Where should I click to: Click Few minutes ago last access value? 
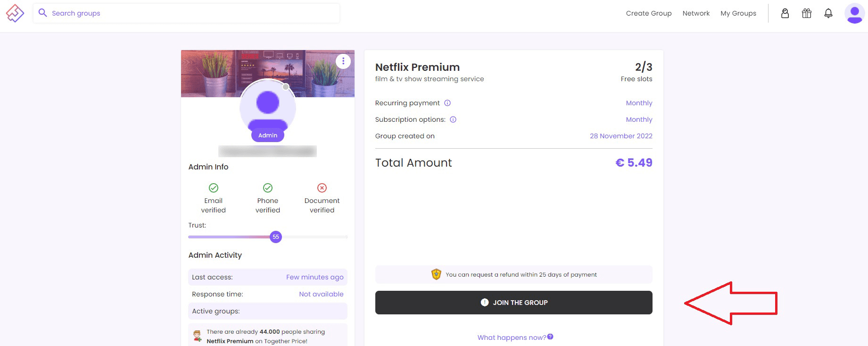(x=315, y=277)
